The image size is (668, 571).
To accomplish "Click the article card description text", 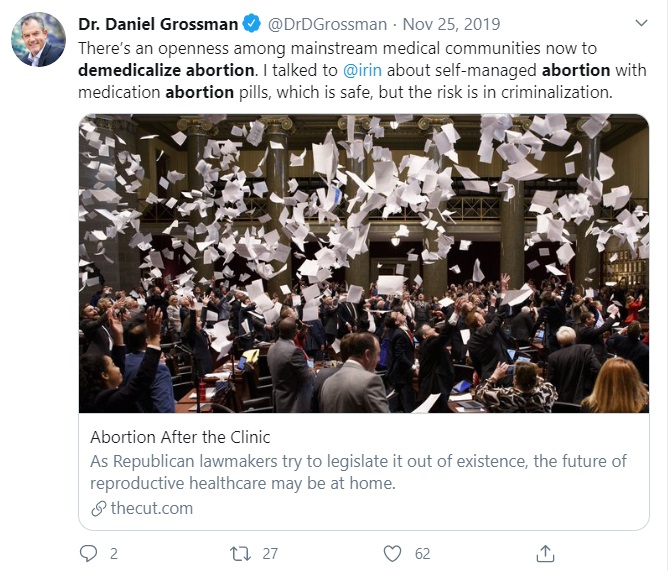I will (358, 471).
